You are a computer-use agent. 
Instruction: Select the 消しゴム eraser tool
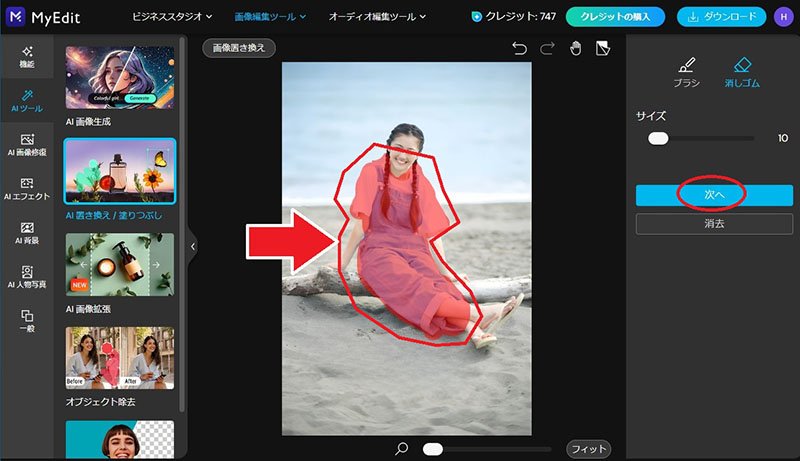[x=741, y=73]
